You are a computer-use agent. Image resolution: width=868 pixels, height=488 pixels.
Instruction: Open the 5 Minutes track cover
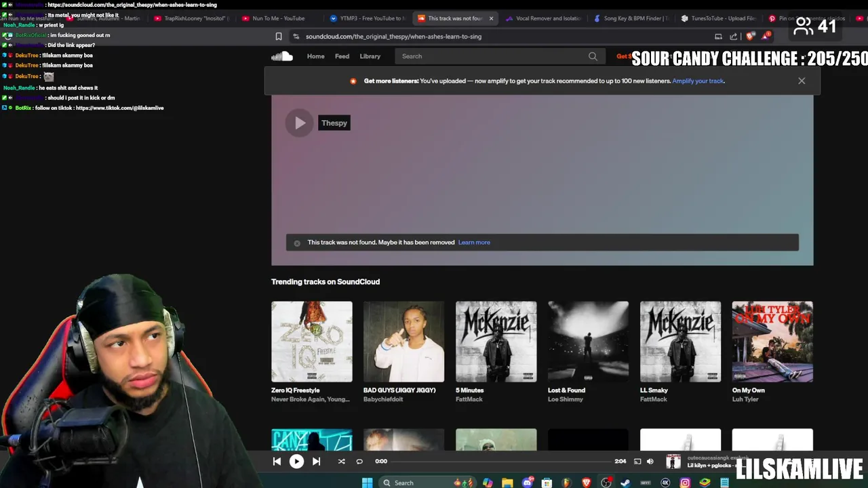pos(496,342)
